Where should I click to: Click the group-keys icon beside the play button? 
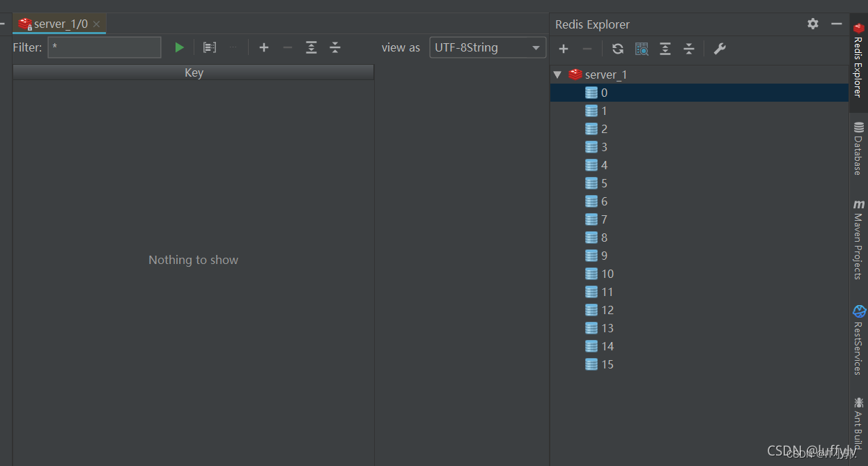coord(209,47)
